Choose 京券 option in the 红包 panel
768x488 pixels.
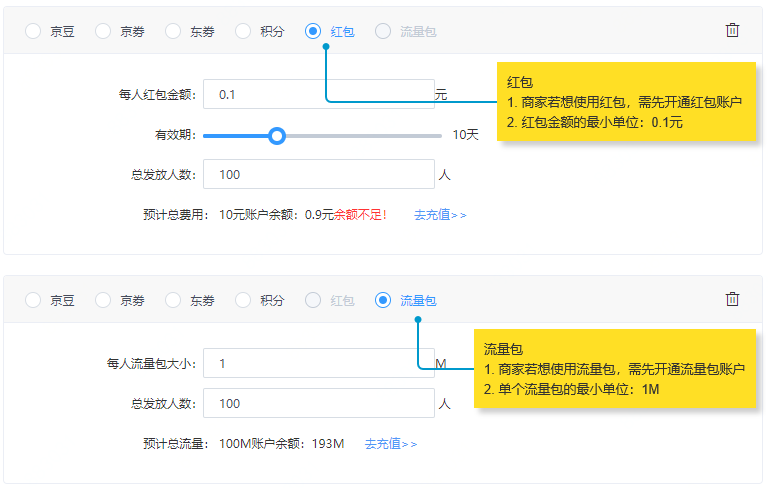103,31
